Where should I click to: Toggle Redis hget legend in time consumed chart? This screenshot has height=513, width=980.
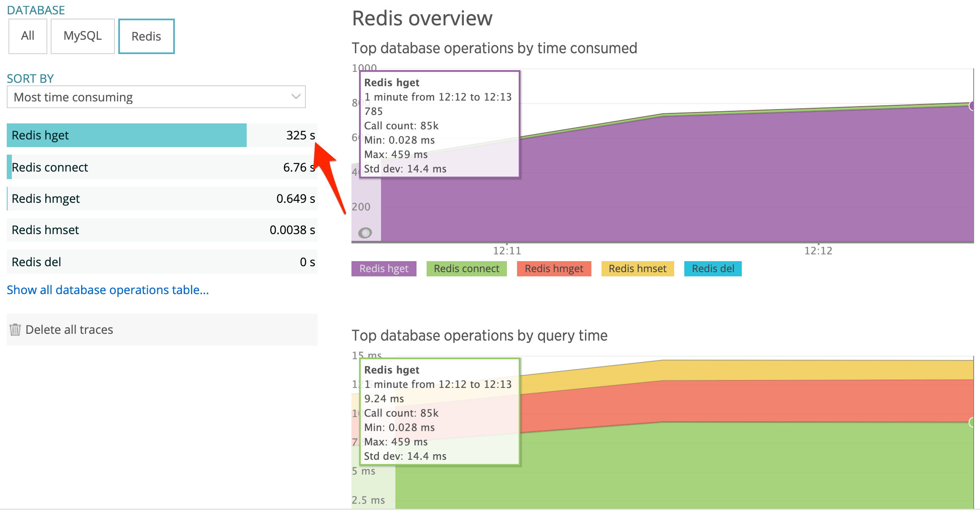click(384, 269)
